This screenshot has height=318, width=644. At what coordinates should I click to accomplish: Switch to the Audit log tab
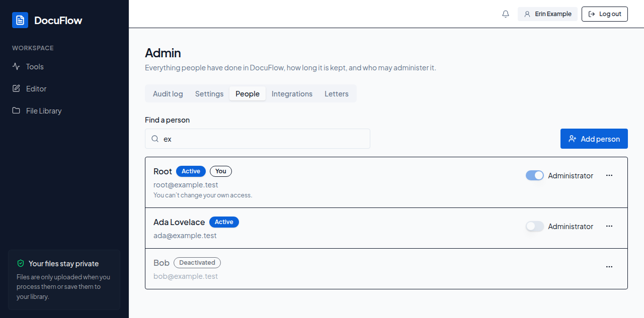tap(168, 93)
